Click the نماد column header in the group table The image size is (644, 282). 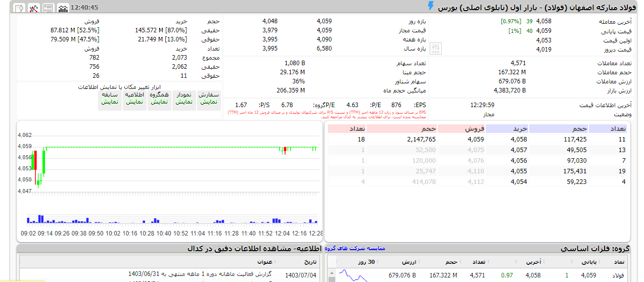[x=619, y=262]
